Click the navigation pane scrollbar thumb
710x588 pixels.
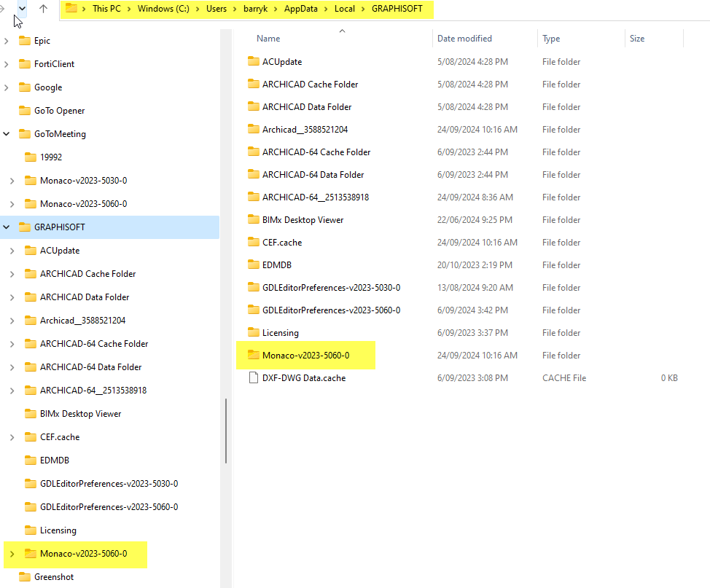point(225,431)
